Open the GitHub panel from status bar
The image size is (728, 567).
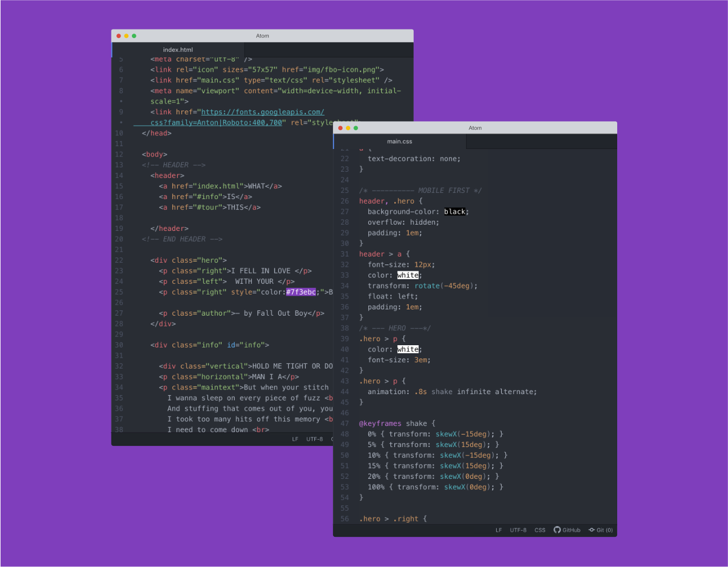(x=567, y=530)
